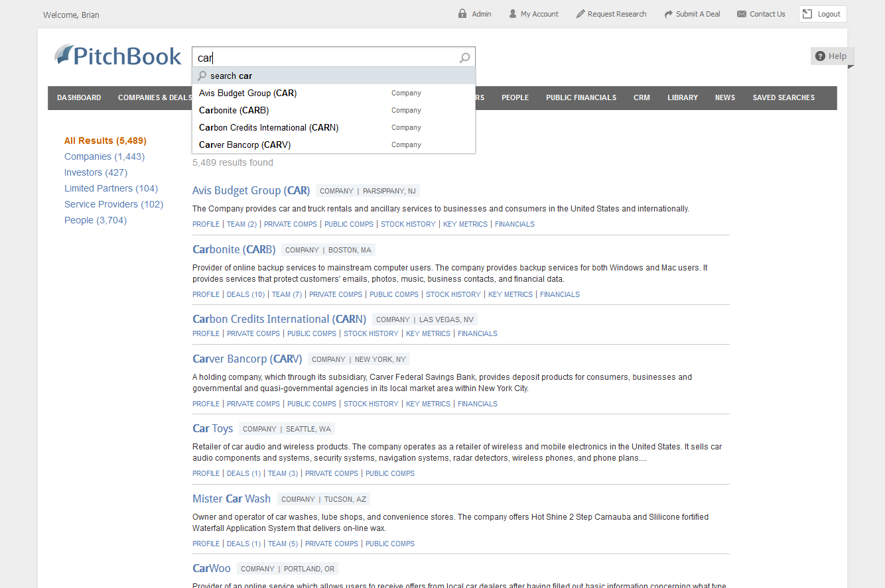Image resolution: width=885 pixels, height=588 pixels.
Task: Choose Carver Bancorp (CARV) suggestion
Action: (334, 145)
